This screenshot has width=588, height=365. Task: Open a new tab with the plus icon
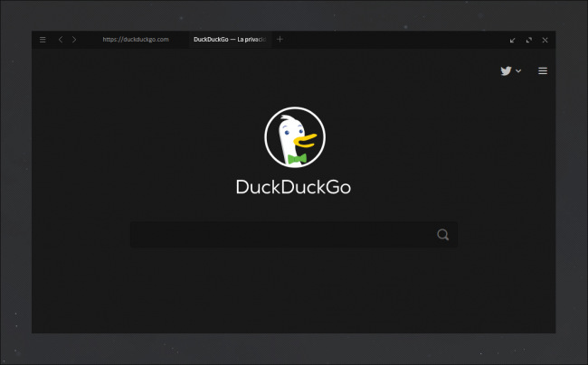pyautogui.click(x=280, y=39)
